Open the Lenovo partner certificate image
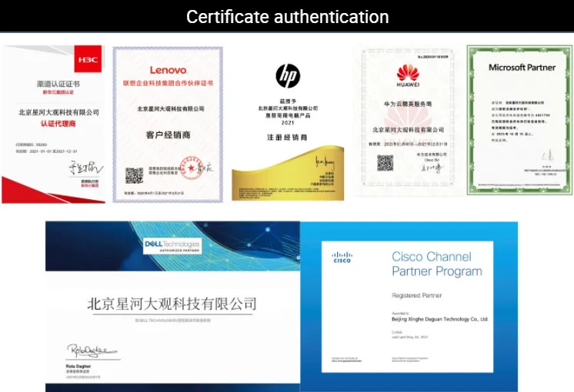574x392 pixels. tap(168, 125)
